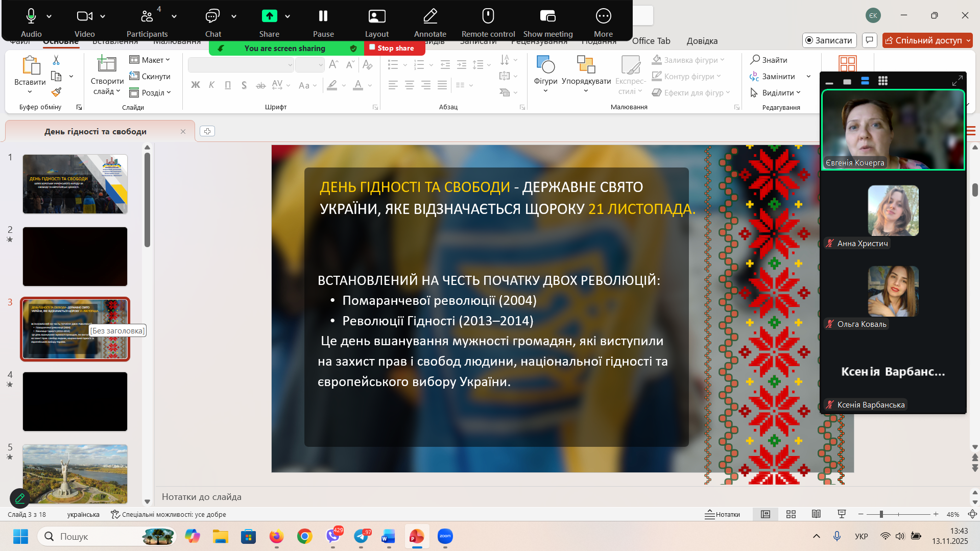The image size is (980, 551).
Task: Click the Спільний доступ share button
Action: pos(926,40)
